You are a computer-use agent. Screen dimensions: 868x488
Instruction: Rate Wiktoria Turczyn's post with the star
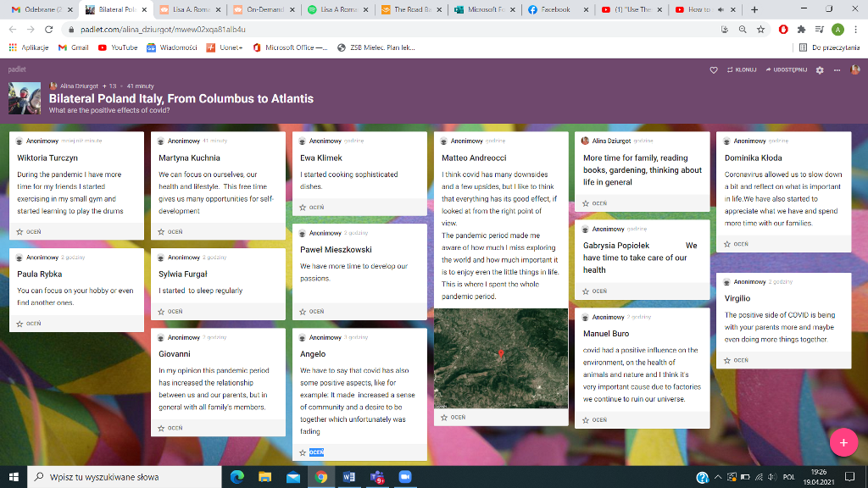pyautogui.click(x=19, y=231)
